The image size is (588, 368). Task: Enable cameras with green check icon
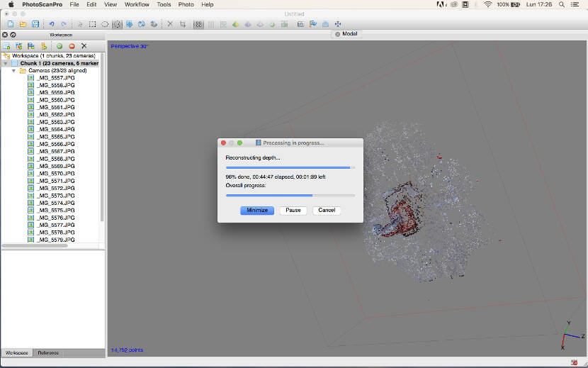click(x=60, y=46)
